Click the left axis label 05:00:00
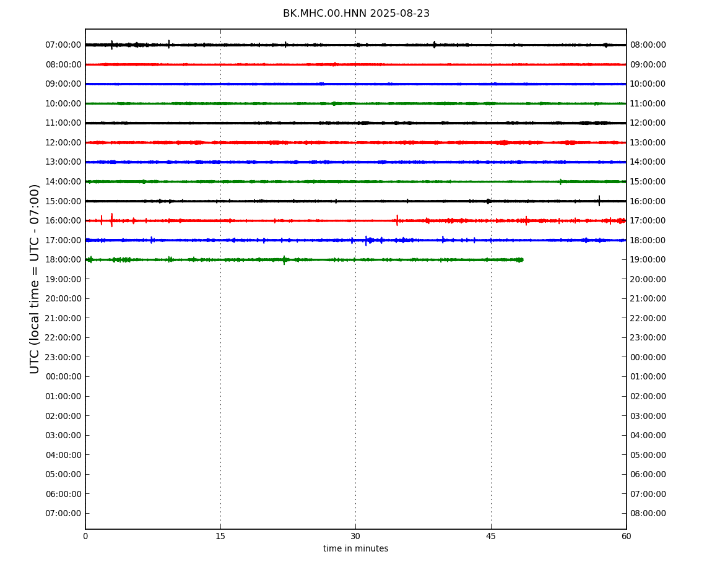 tap(63, 475)
